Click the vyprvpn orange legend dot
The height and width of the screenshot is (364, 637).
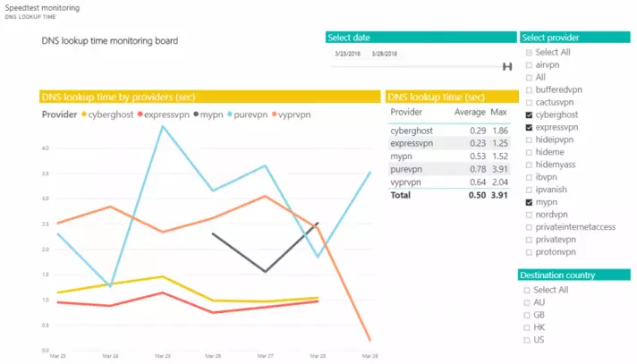(276, 114)
